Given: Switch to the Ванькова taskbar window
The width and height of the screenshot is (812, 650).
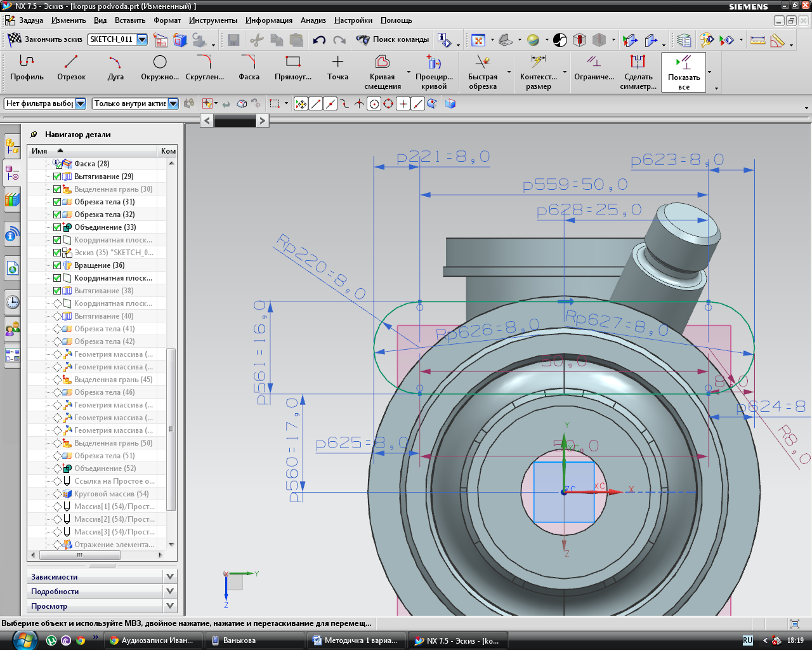Looking at the screenshot, I should point(255,640).
